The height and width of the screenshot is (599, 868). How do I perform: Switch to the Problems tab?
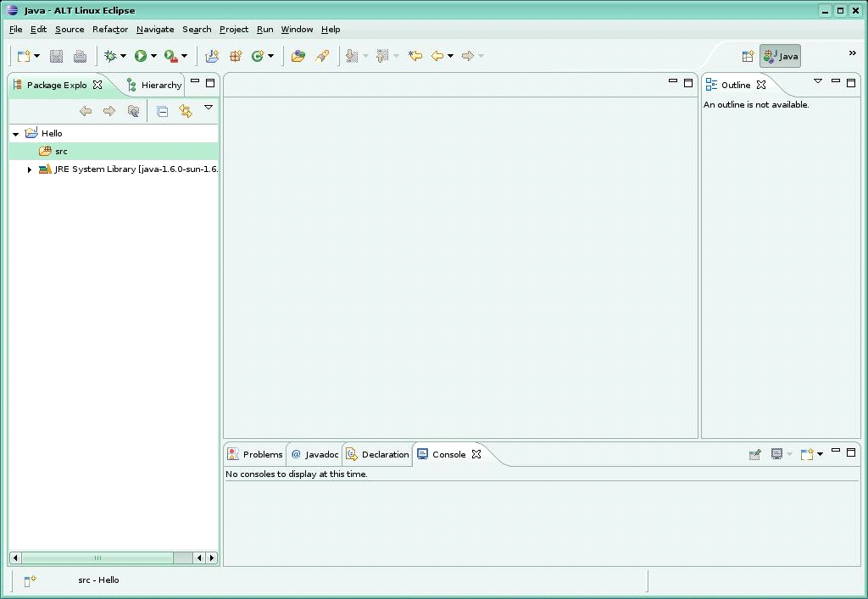(x=256, y=454)
